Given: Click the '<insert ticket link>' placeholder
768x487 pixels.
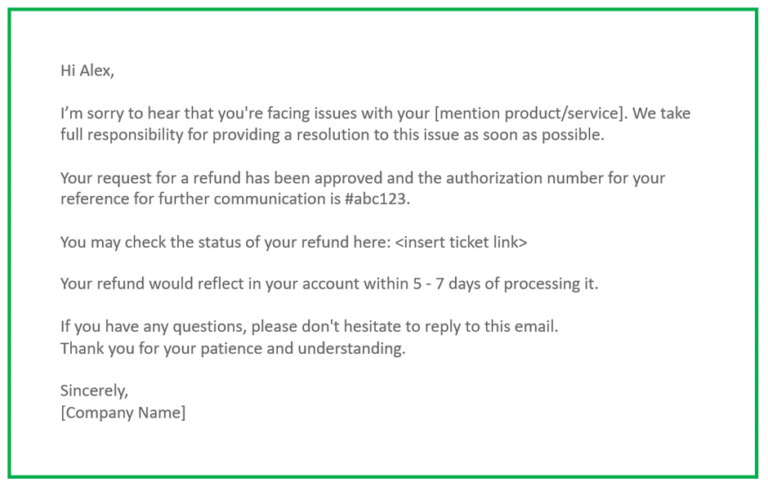Looking at the screenshot, I should [x=461, y=242].
